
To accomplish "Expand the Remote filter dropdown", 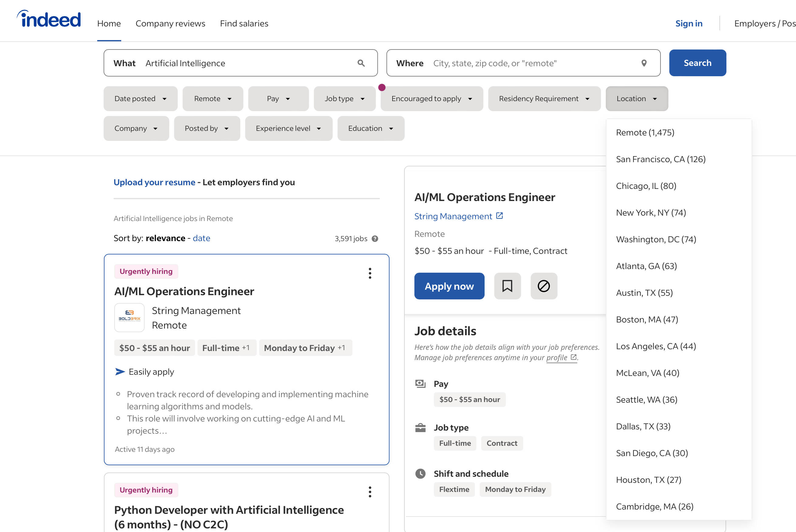I will click(x=213, y=99).
